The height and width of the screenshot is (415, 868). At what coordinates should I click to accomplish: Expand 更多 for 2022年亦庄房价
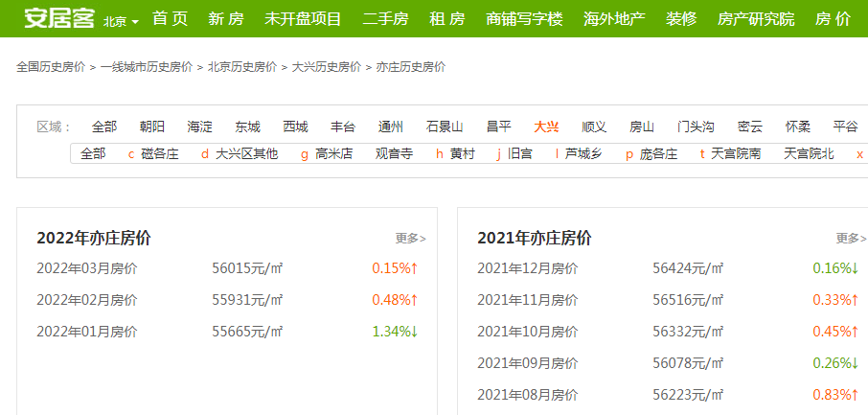tap(410, 239)
